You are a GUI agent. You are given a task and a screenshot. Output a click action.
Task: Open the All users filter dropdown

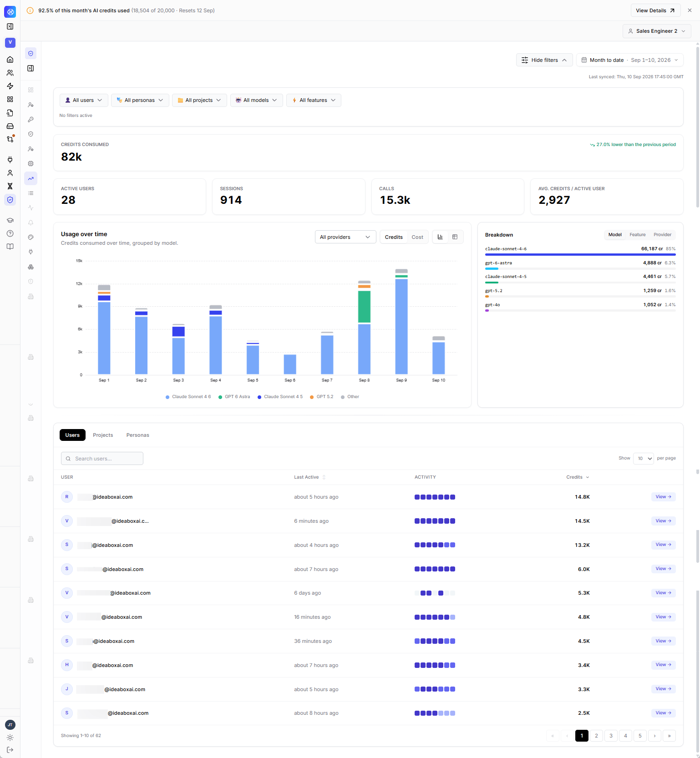84,100
